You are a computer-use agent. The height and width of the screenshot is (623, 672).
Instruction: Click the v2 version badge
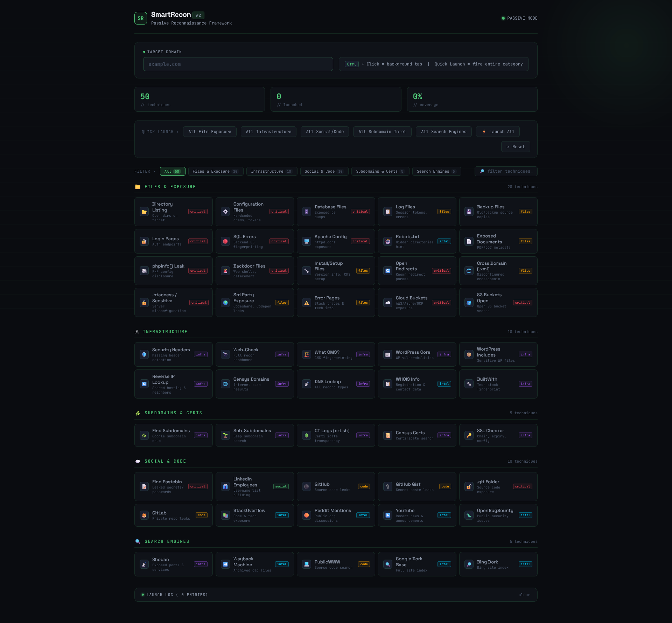[x=198, y=15]
